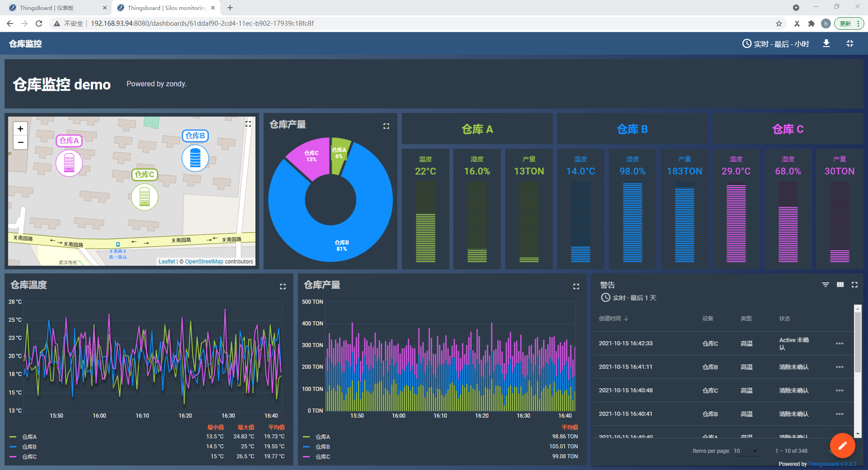Click the alarm list scrollbar up arrow
This screenshot has width=868, height=470.
858,309
